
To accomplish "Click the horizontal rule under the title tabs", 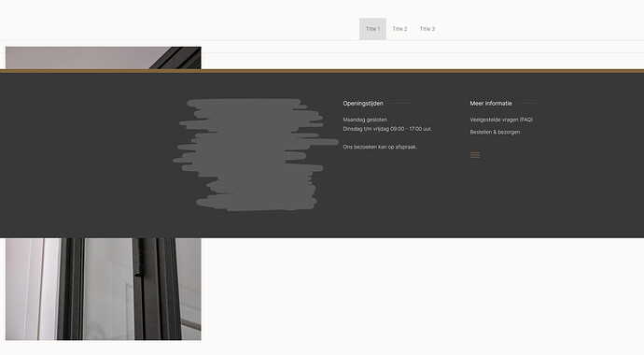I will [322, 40].
